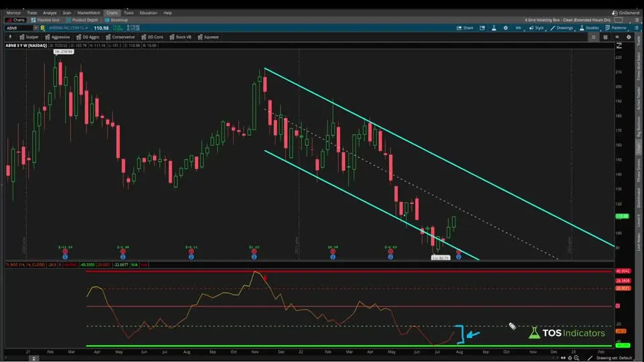Viewport: 644px width, 362px height.
Task: Open the Wk timeframe dropdown
Action: click(x=519, y=28)
